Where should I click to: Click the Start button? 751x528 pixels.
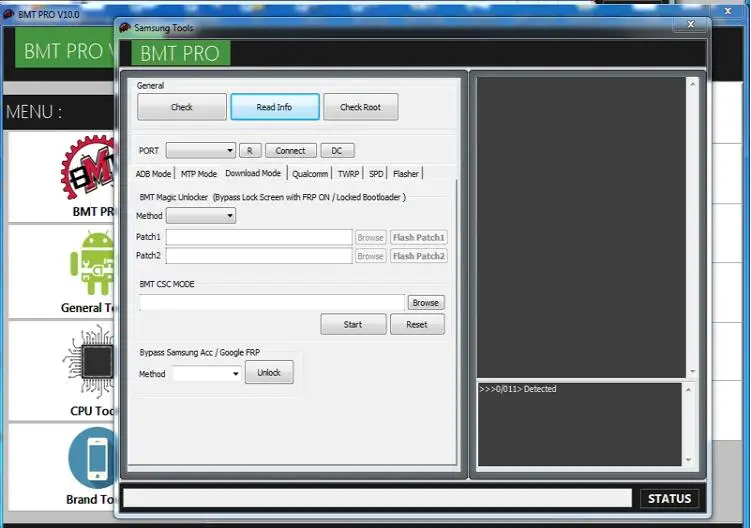click(x=353, y=324)
